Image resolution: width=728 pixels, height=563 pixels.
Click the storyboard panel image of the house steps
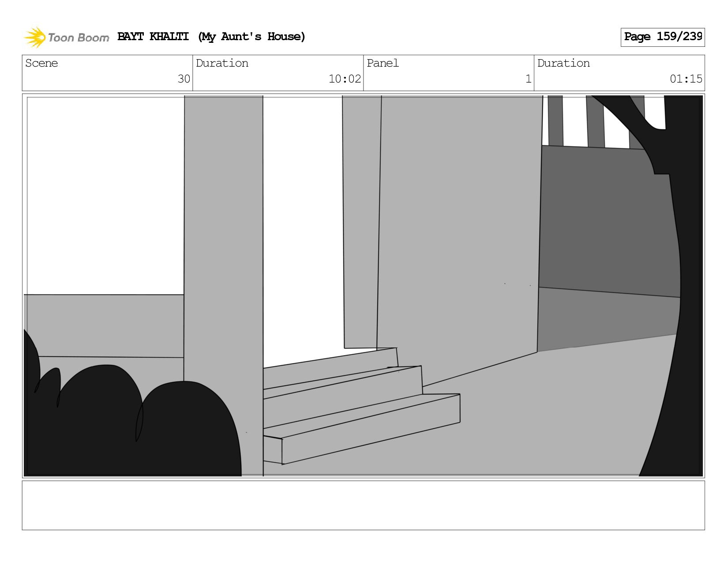click(363, 286)
